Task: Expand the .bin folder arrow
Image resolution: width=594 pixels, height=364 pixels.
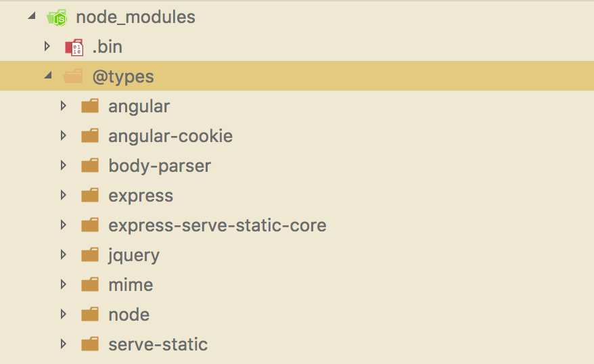Action: point(47,46)
